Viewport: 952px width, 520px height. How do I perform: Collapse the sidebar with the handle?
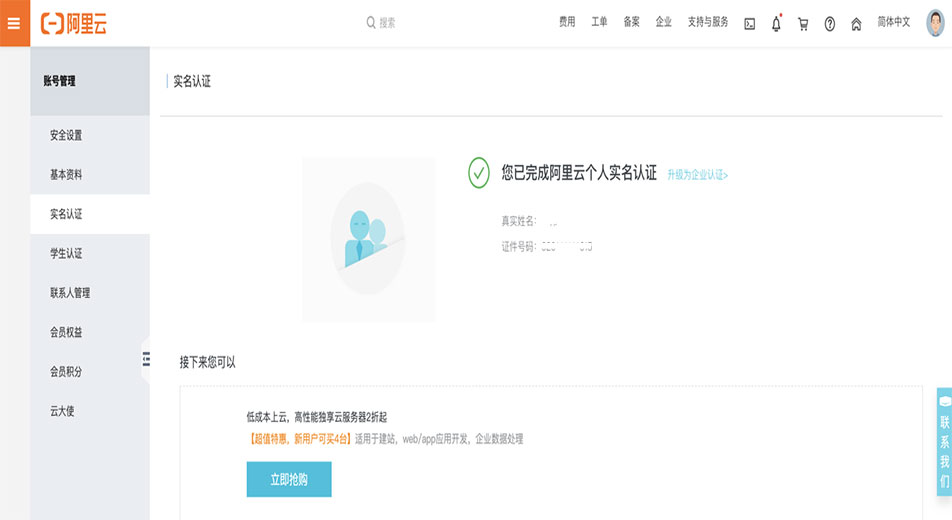tap(145, 359)
